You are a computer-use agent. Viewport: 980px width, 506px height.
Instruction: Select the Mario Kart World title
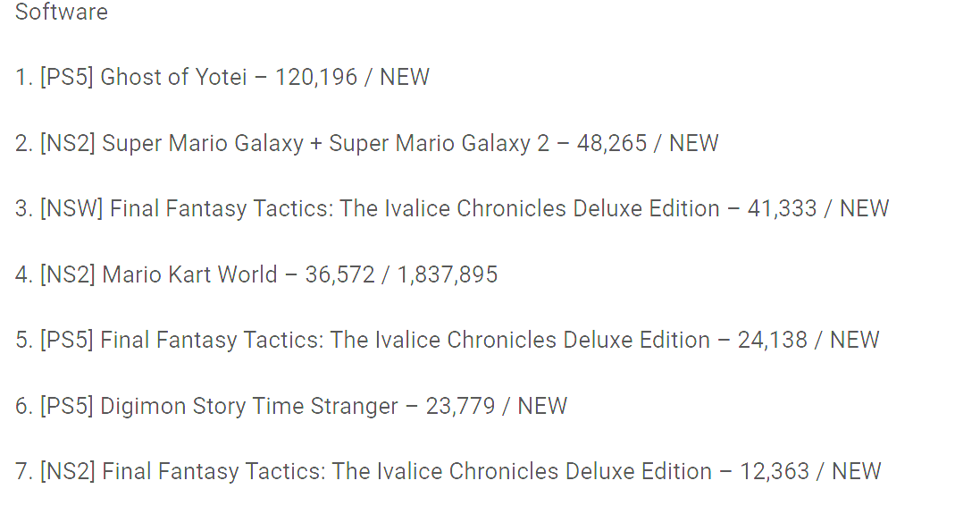189,275
